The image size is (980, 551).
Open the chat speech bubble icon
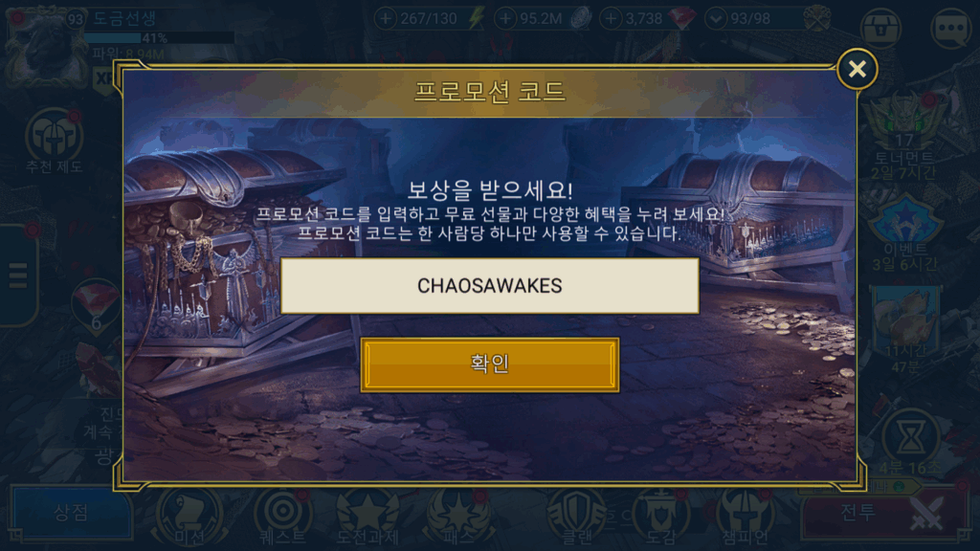950,28
